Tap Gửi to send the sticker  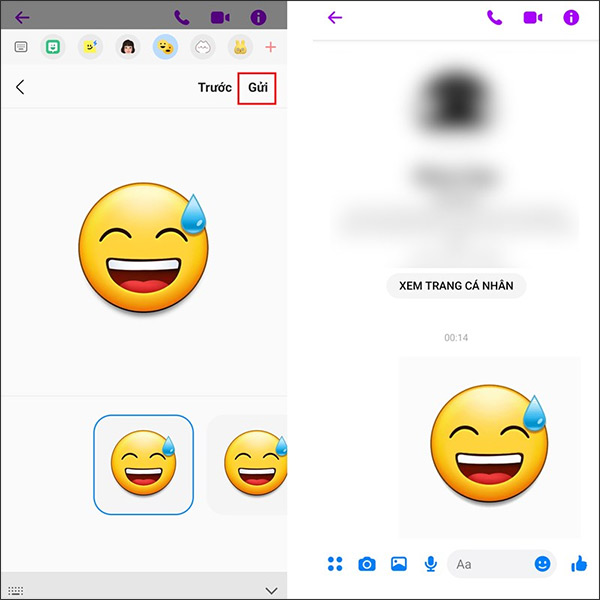[x=257, y=88]
